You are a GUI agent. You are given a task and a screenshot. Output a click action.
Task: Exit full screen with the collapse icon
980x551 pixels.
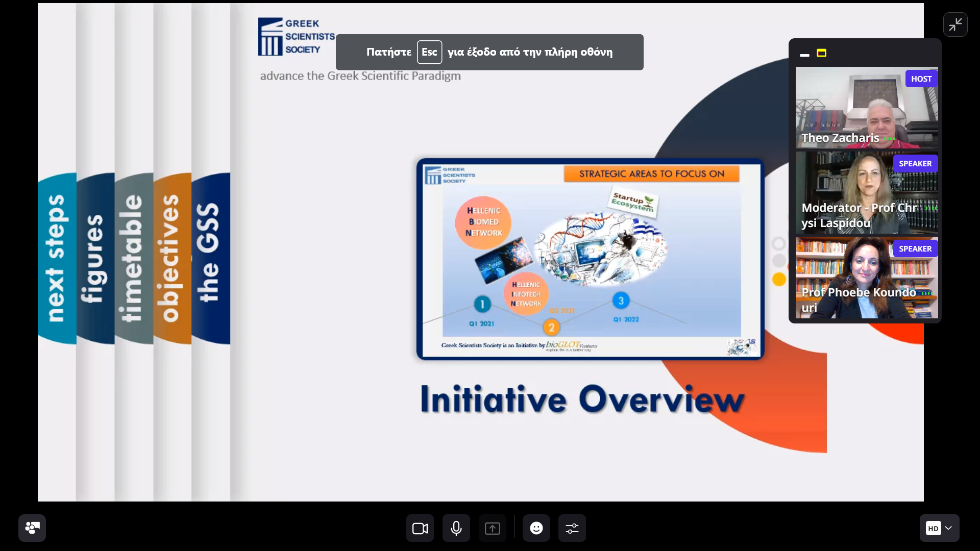click(955, 24)
